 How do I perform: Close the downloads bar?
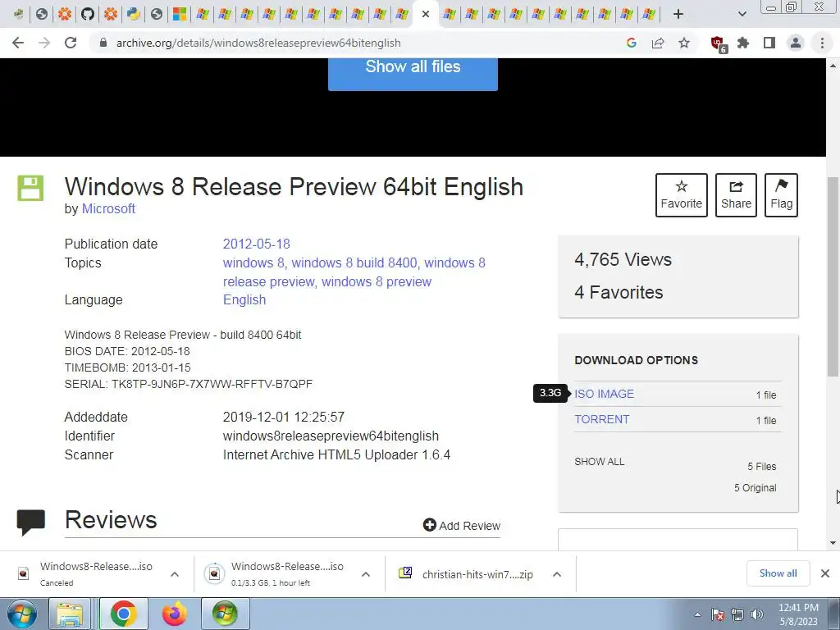825,573
